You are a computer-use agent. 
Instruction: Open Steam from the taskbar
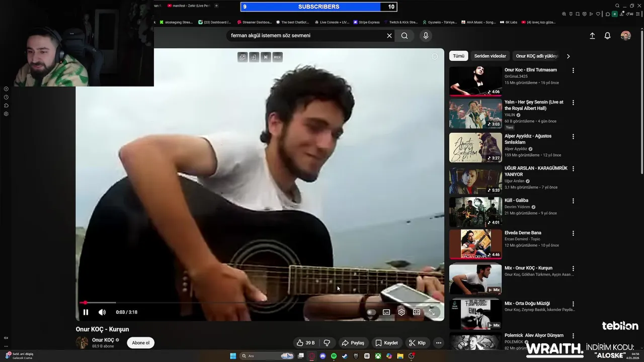(345, 356)
